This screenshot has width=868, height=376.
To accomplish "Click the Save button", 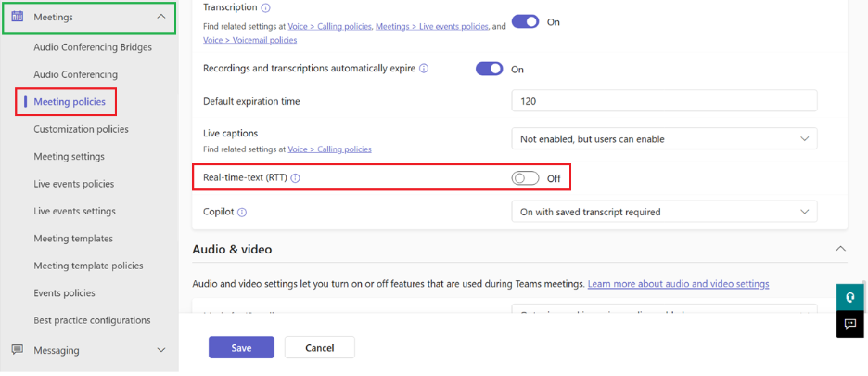I will 241,348.
